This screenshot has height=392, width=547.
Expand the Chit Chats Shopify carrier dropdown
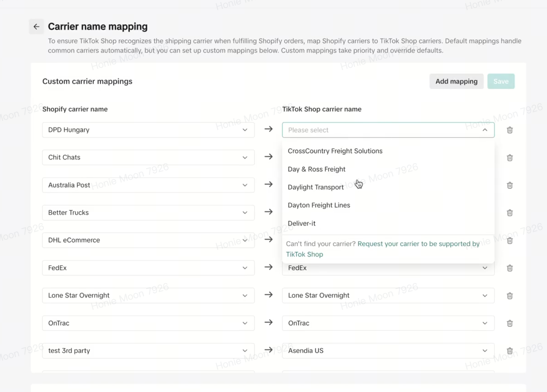tap(148, 157)
